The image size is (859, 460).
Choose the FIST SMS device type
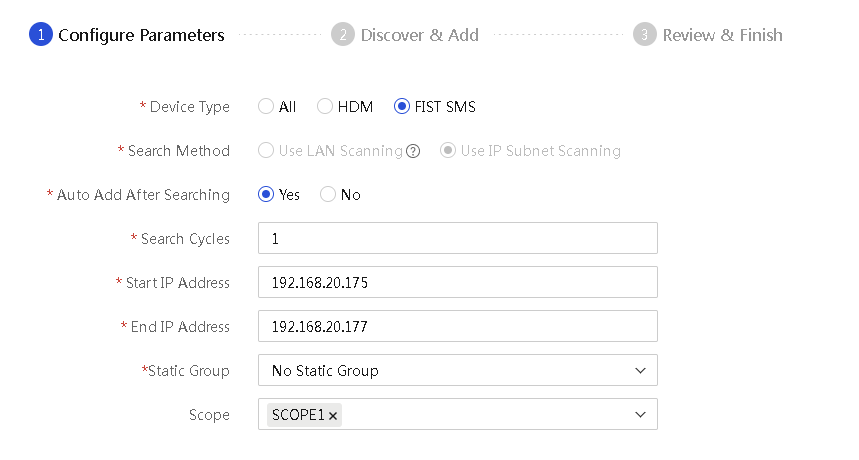click(402, 106)
